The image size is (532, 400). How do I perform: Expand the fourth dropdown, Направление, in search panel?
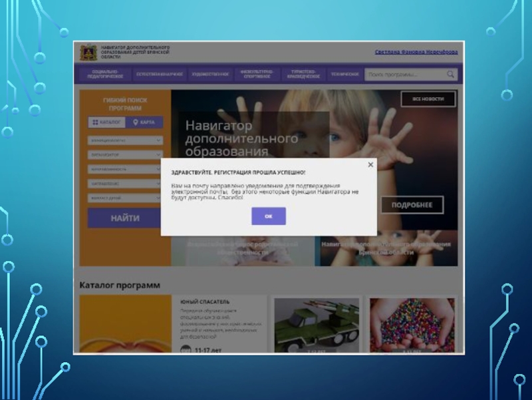pos(124,184)
